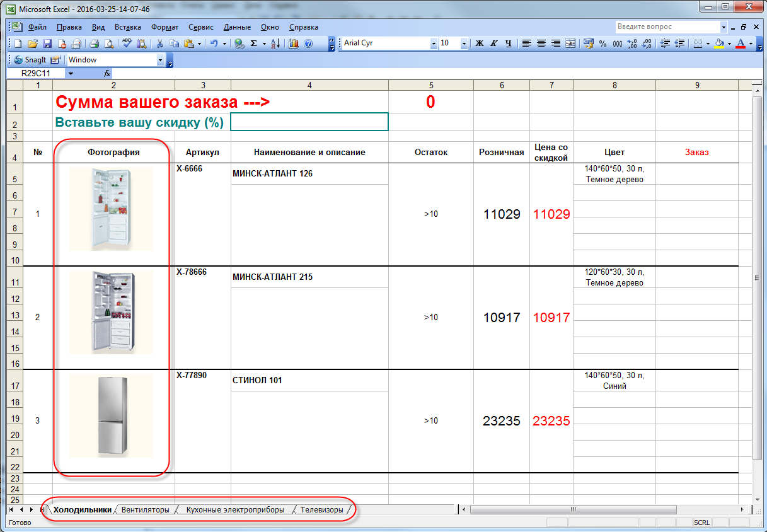Go to the first sheet tab navigation arrow
The image size is (767, 532).
tap(11, 509)
